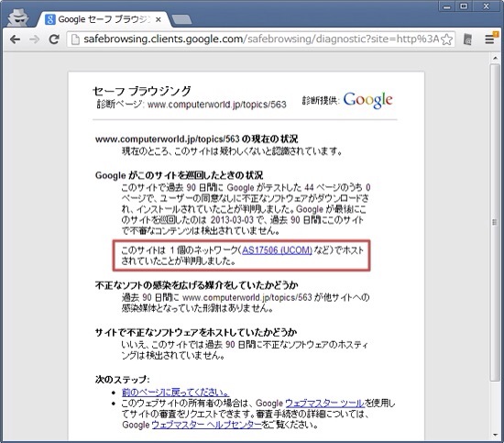Click the heading Google がこのサイトを巡回したときの状況
504x443 pixels.
point(179,175)
